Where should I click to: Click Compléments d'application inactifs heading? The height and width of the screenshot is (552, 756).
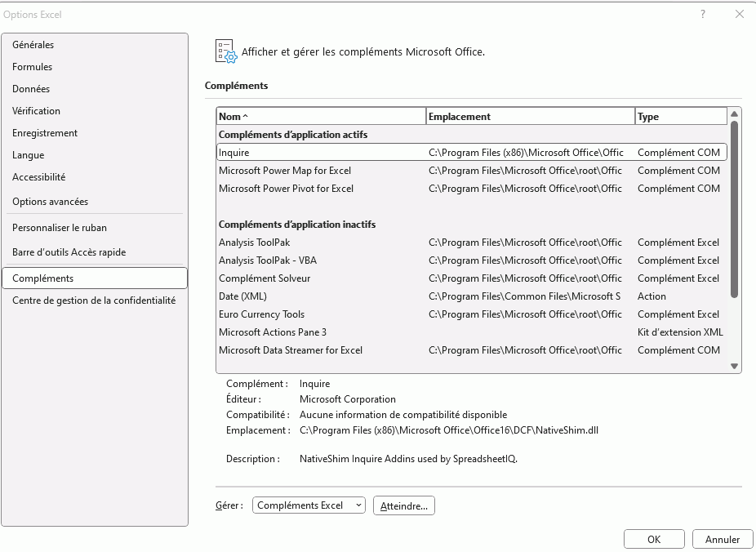(x=297, y=225)
